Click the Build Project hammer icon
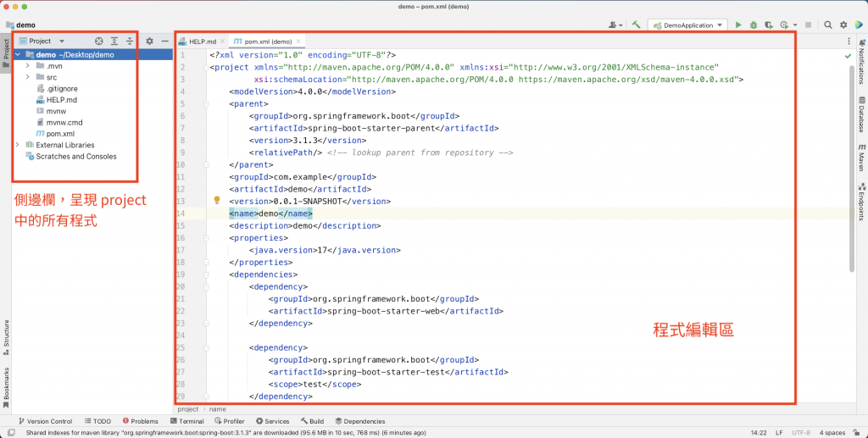 (636, 25)
